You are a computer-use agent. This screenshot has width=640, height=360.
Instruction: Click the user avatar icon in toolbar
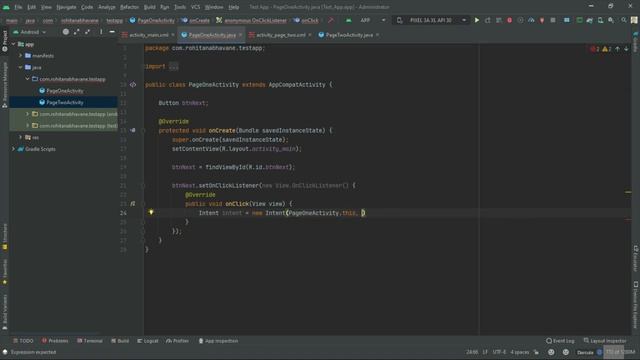click(634, 20)
